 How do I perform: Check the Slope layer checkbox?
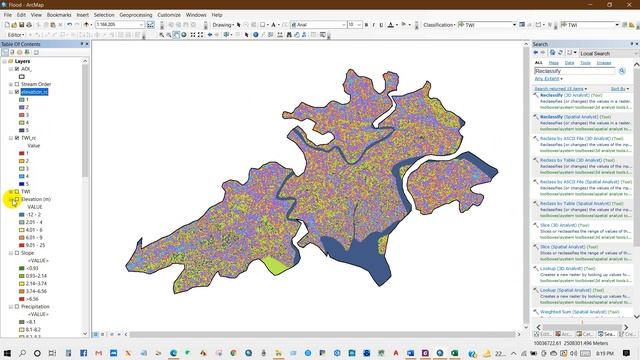pos(17,253)
